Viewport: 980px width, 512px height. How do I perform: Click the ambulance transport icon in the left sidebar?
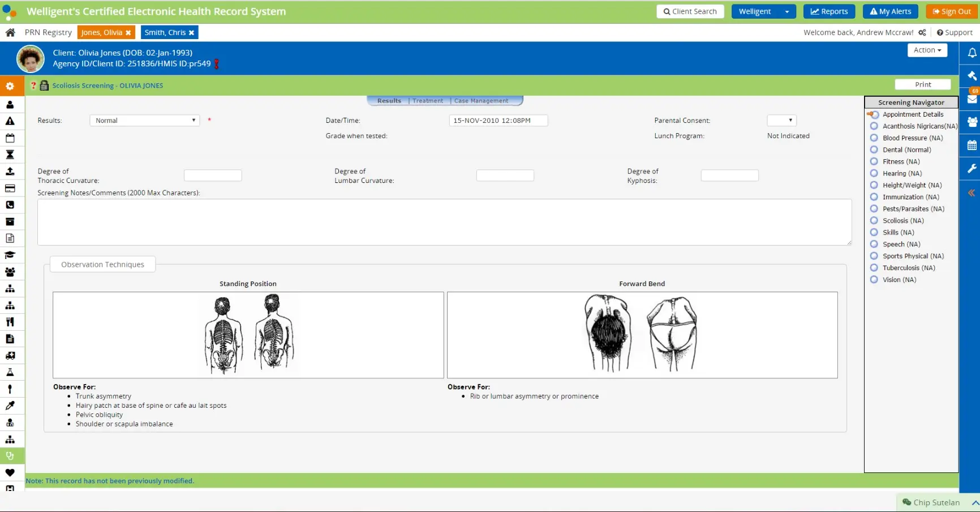(10, 356)
